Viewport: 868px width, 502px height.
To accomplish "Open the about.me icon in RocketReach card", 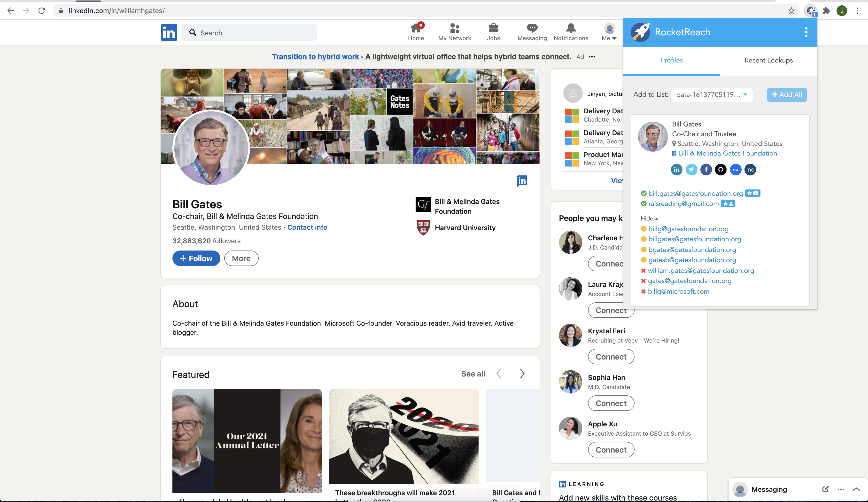I will (x=750, y=170).
